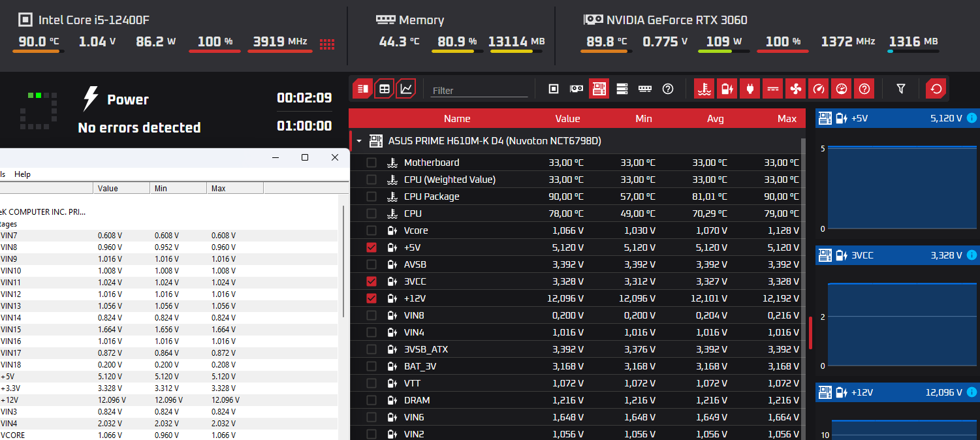Open info for the +5V graph
The height and width of the screenshot is (440, 980).
click(972, 118)
